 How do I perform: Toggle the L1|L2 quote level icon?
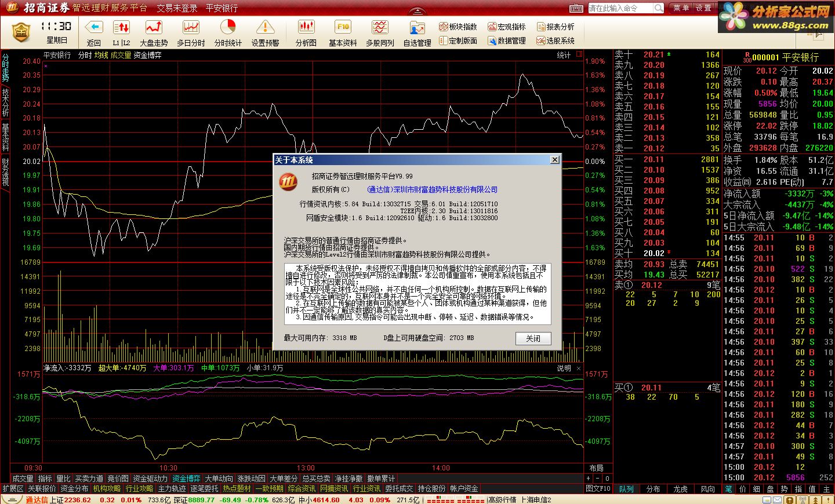121,27
